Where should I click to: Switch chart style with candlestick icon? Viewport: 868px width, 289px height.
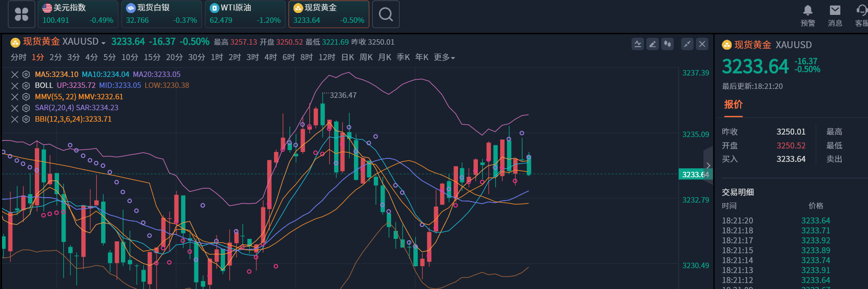pos(668,44)
